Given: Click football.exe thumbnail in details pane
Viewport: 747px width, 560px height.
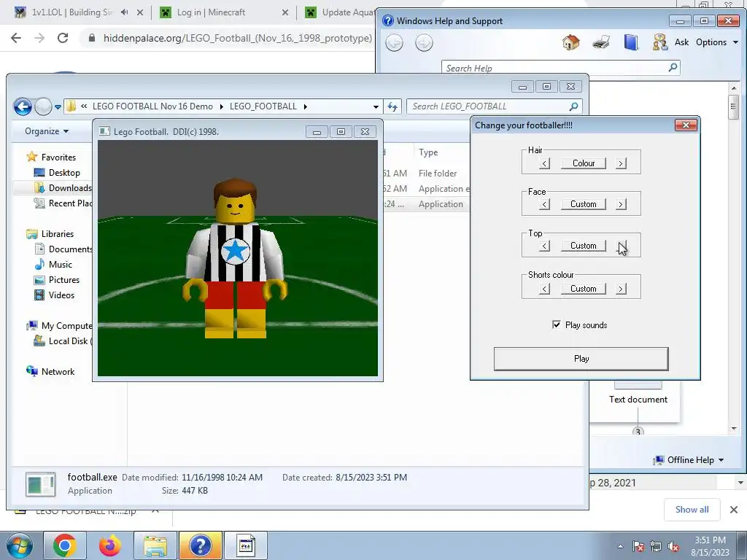Looking at the screenshot, I should click(x=41, y=484).
